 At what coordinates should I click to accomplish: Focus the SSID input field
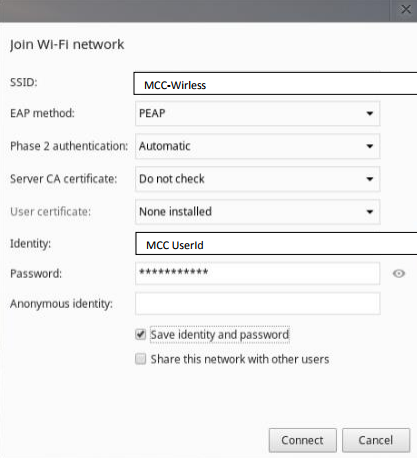pyautogui.click(x=275, y=84)
